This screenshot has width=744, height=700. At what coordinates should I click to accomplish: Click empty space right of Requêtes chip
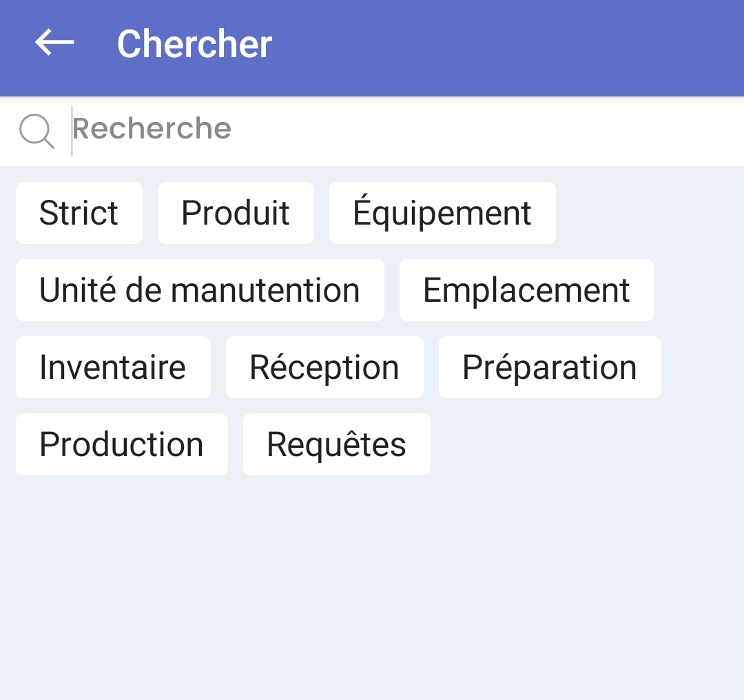[x=586, y=444]
